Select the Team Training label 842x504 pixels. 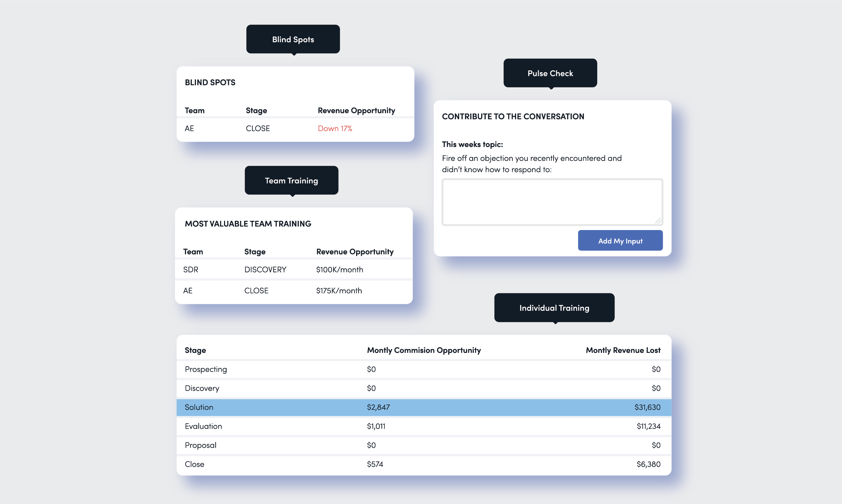point(291,181)
